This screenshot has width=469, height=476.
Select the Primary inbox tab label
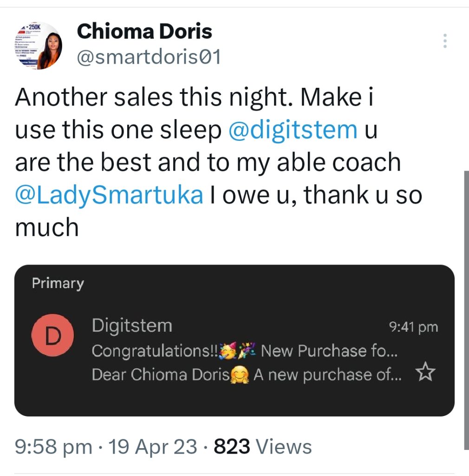pyautogui.click(x=58, y=283)
